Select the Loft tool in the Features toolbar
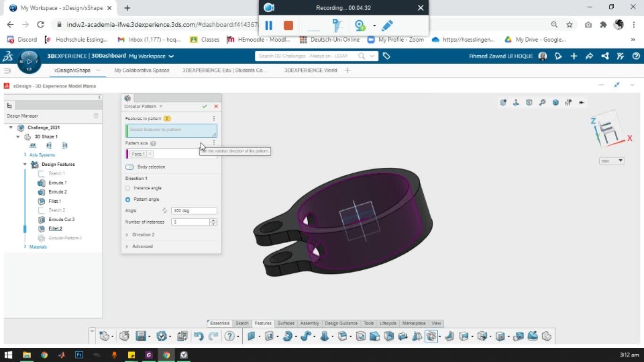644x362 pixels. tap(325, 336)
